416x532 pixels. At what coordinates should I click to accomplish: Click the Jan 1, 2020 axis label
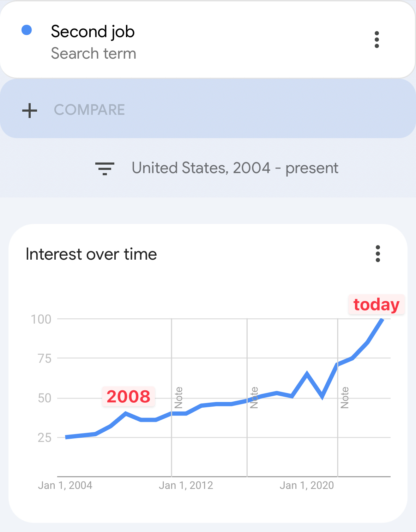(307, 485)
